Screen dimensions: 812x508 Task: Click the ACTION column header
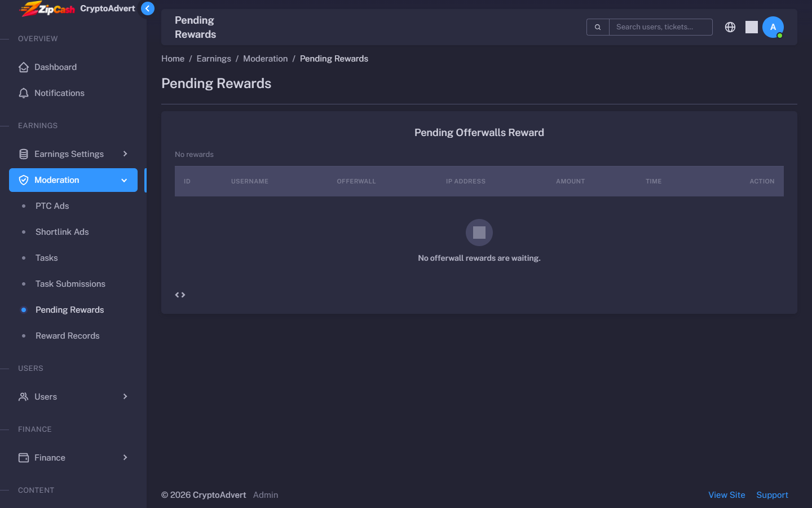[x=762, y=181]
